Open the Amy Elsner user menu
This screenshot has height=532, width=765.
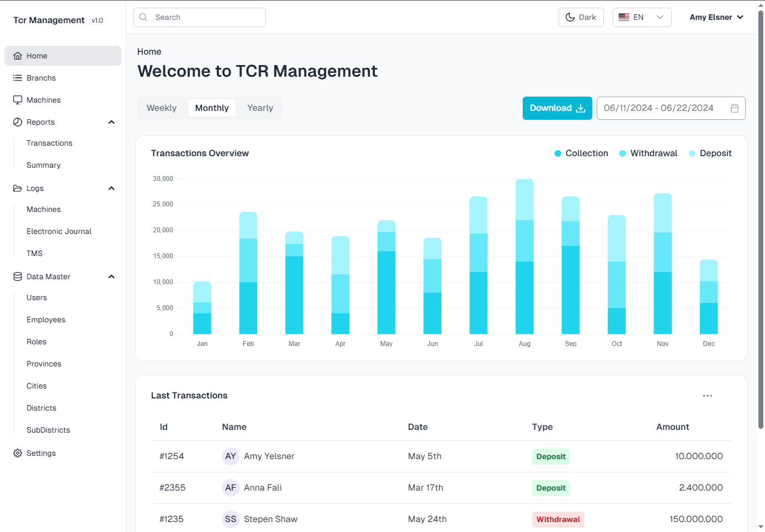coord(716,17)
